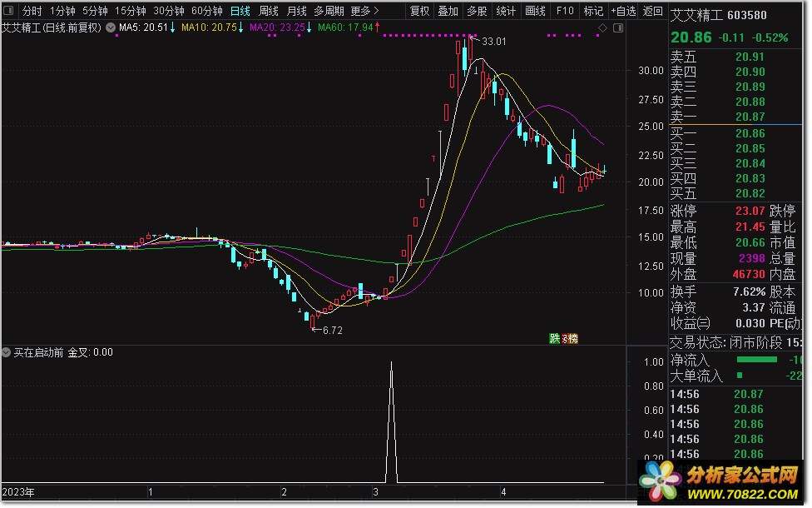Select the 5分钟 period tab
The image size is (812, 508).
point(95,11)
